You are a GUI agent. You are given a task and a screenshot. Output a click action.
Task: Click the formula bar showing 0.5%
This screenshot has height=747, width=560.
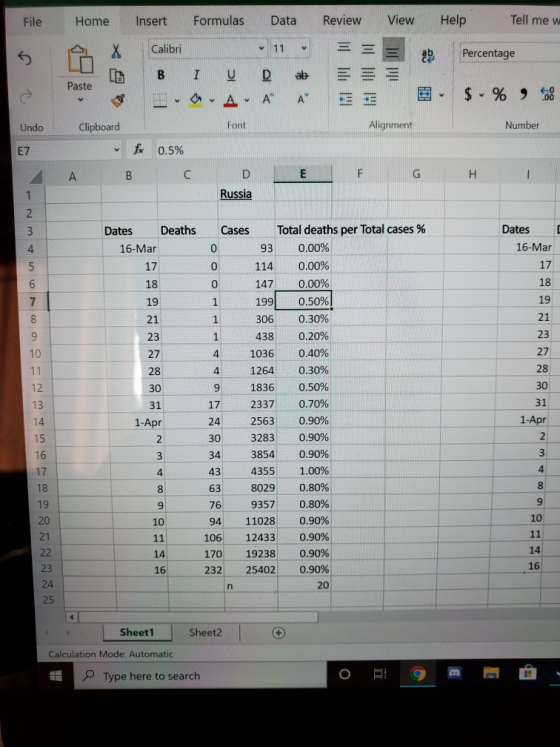355,150
